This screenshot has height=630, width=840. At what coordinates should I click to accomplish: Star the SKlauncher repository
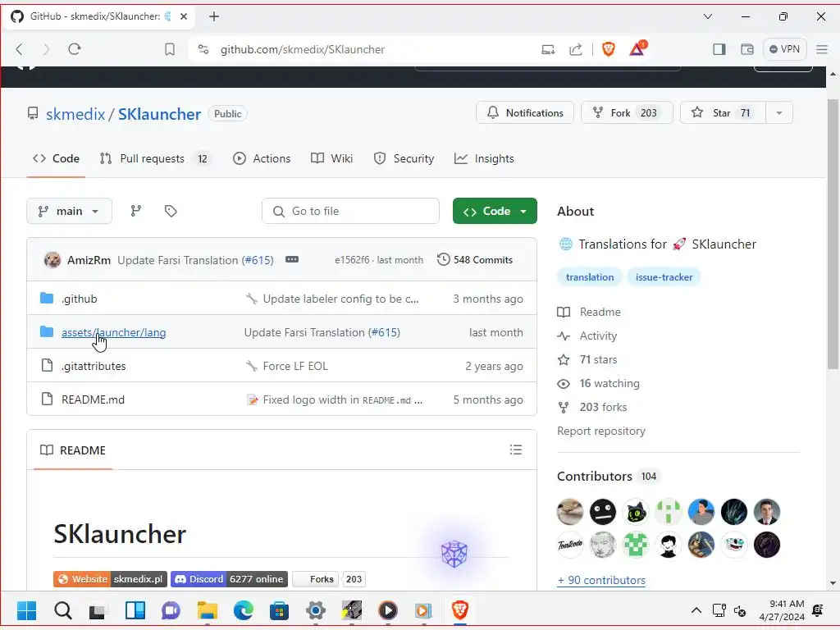coord(723,113)
